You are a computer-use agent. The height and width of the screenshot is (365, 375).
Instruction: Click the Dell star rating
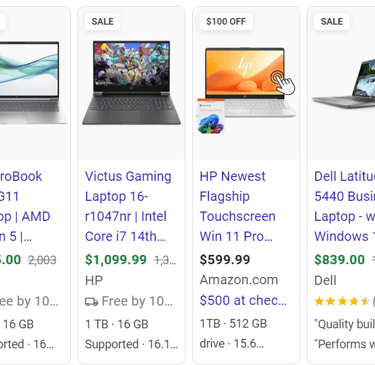[x=342, y=302]
